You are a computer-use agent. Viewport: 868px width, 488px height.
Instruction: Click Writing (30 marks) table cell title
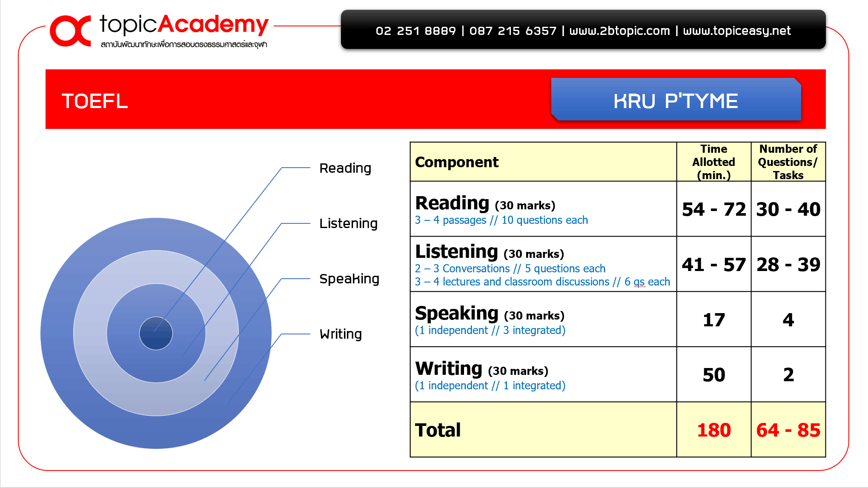click(481, 368)
